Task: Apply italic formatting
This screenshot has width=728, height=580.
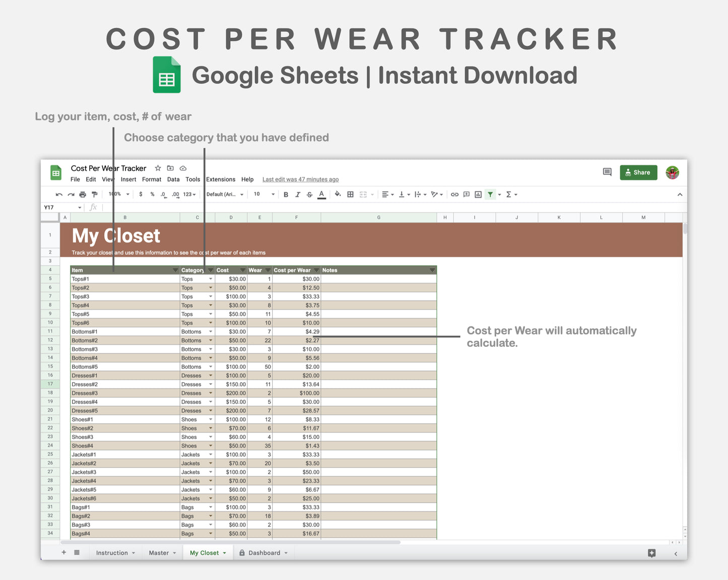Action: tap(298, 194)
